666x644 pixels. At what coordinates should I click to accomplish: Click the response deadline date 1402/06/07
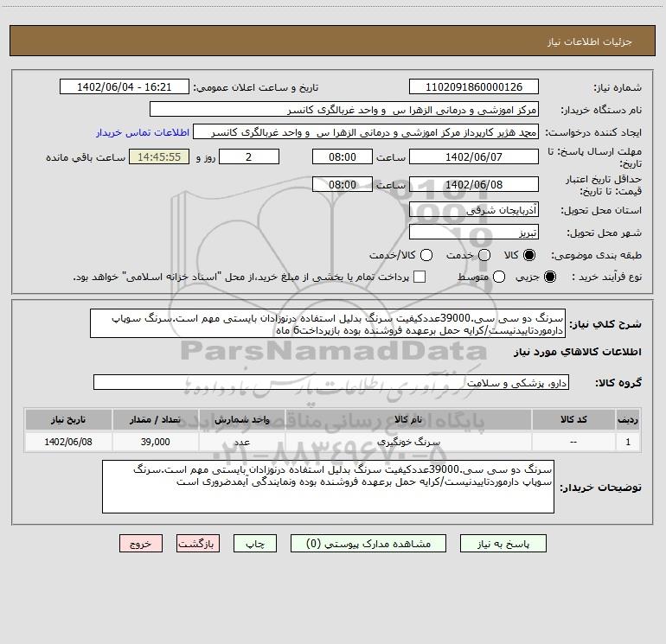coord(474,156)
